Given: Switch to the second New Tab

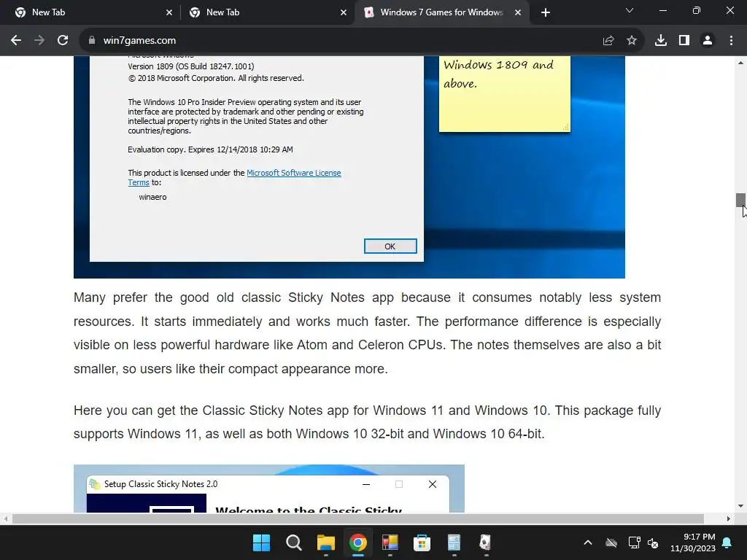Looking at the screenshot, I should tap(267, 12).
